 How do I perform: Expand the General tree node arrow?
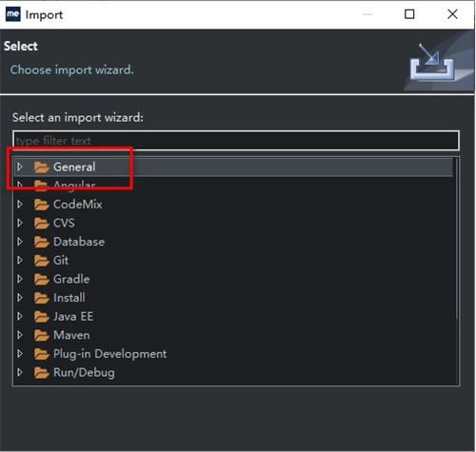pyautogui.click(x=20, y=167)
